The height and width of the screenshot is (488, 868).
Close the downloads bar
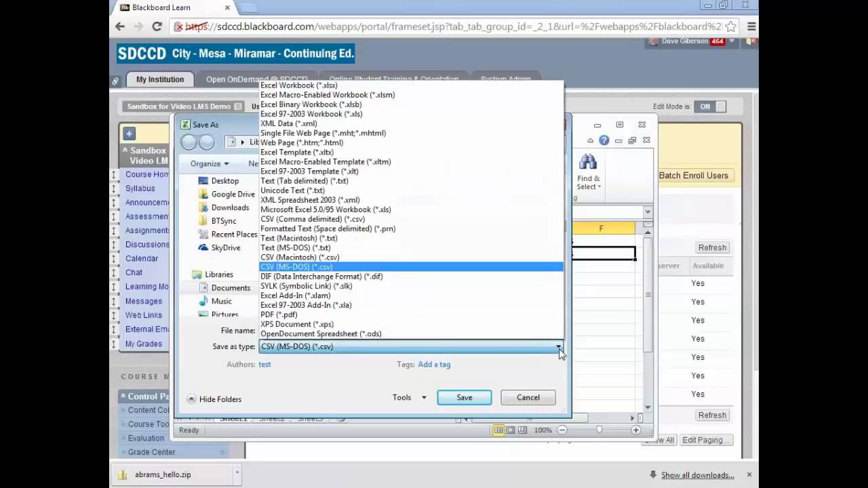point(749,474)
